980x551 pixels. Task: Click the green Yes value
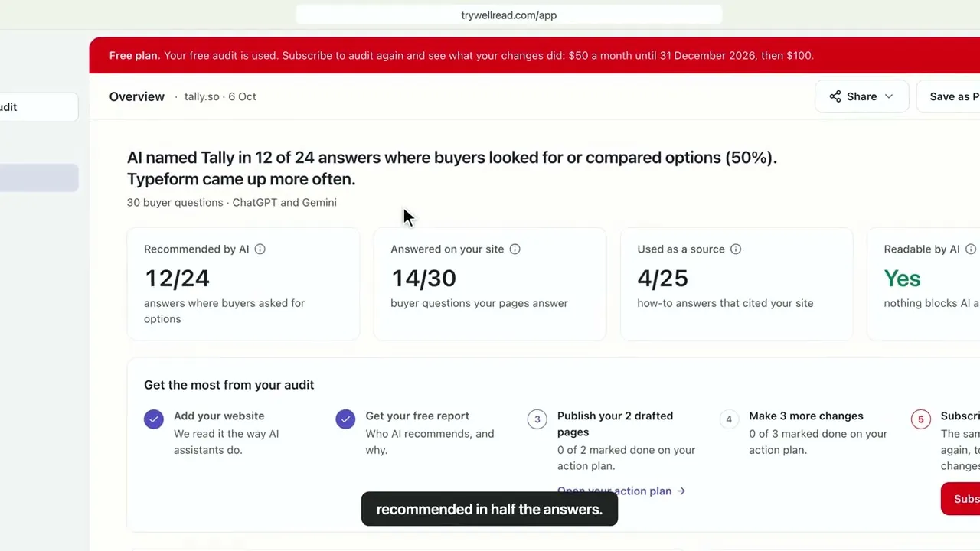coord(902,278)
